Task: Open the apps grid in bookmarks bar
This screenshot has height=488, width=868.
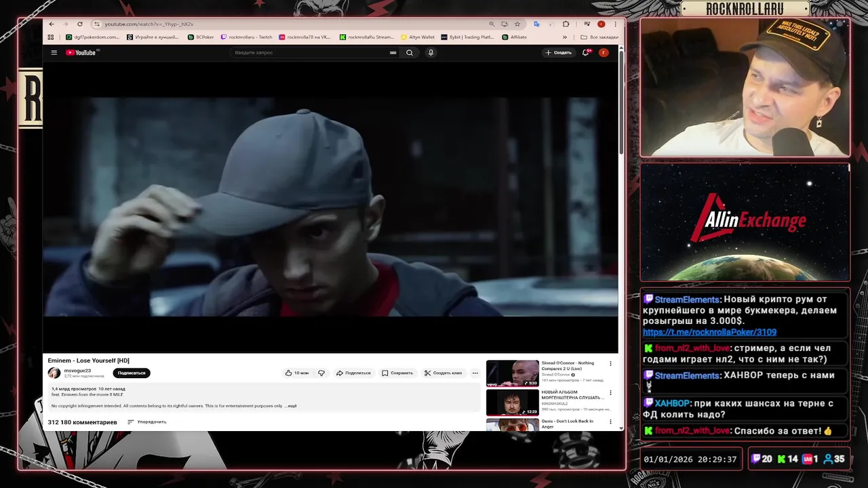Action: point(51,37)
